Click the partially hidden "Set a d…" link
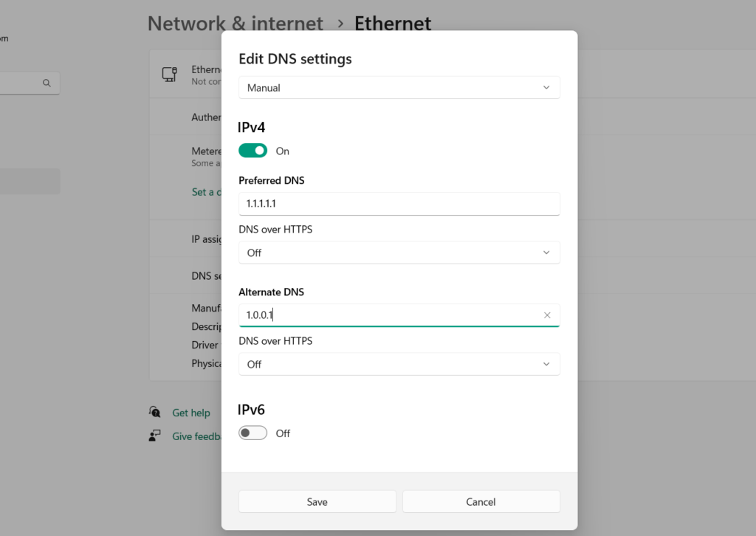 coord(203,192)
